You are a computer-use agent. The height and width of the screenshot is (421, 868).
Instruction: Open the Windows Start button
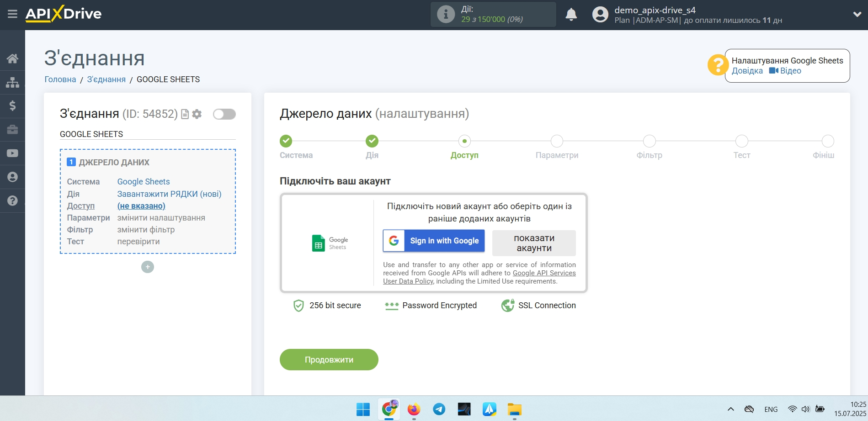pyautogui.click(x=363, y=409)
